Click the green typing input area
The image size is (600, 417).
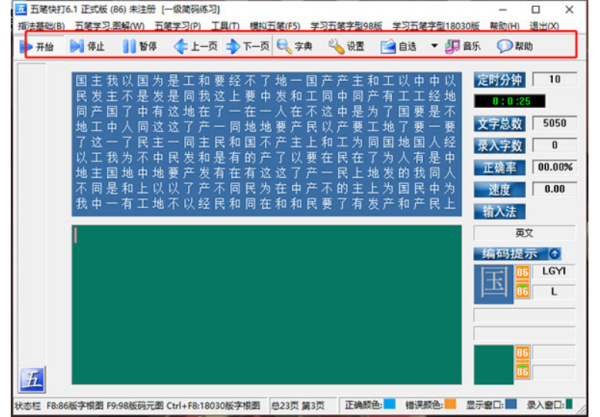coord(267,305)
